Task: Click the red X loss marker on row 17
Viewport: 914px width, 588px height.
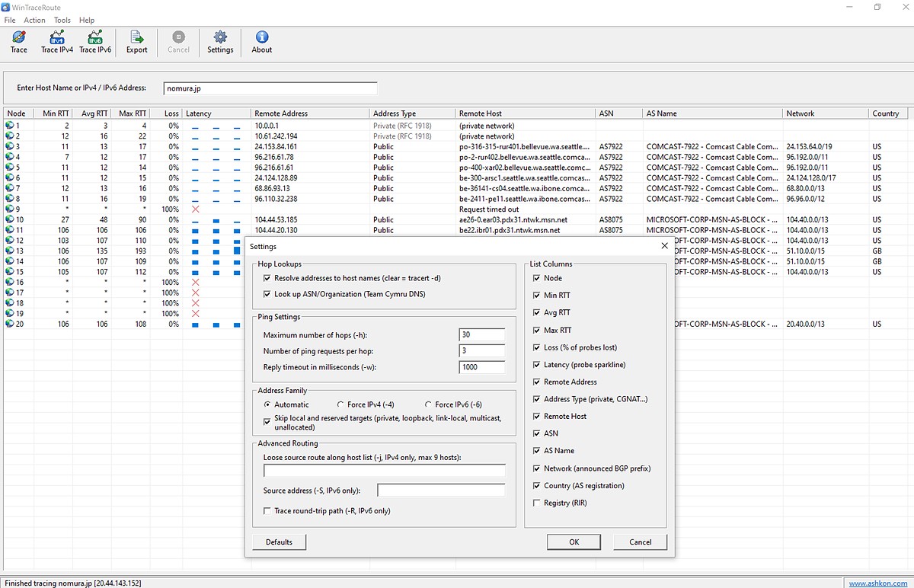Action: 196,292
